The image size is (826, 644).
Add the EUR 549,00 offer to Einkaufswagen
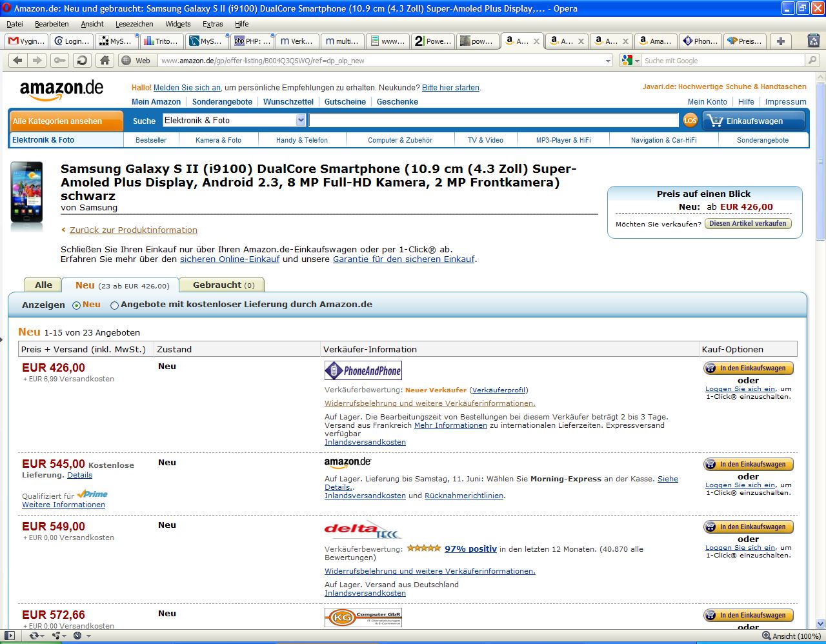pyautogui.click(x=749, y=527)
